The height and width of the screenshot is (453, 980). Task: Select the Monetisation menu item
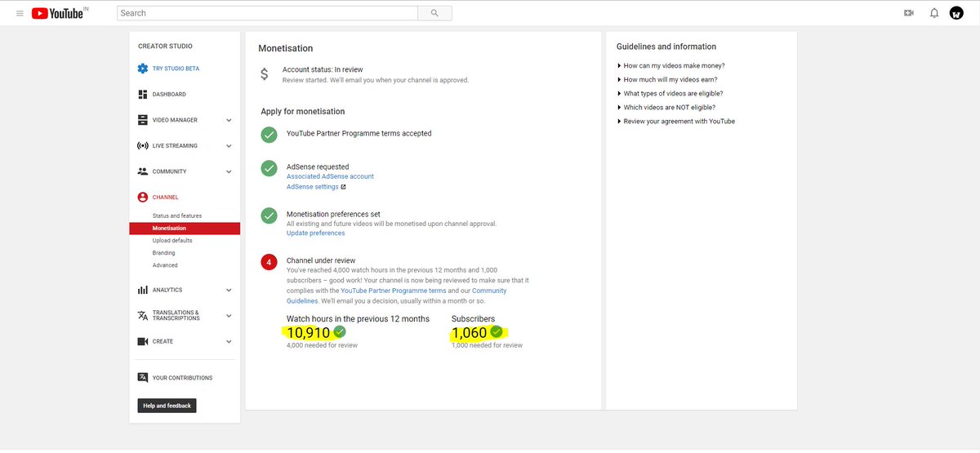[185, 229]
